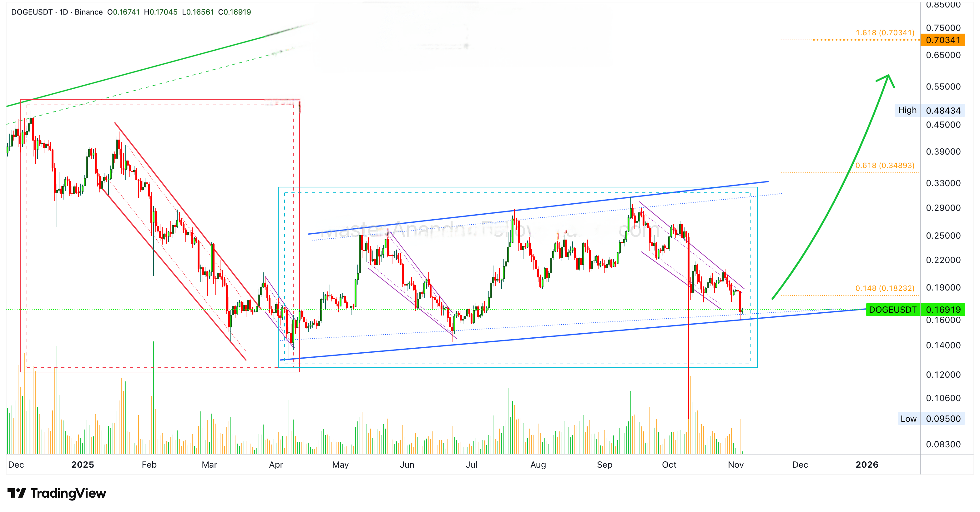Click the TradingView logo icon

(16, 493)
